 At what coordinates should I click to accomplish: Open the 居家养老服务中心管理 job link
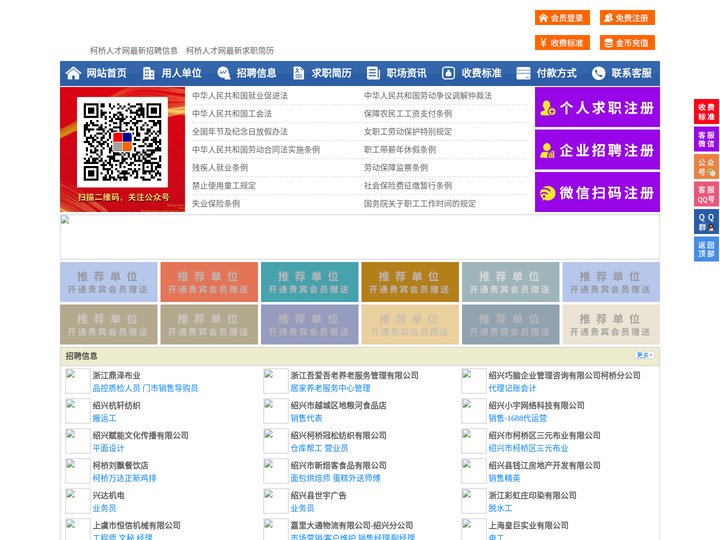[330, 388]
